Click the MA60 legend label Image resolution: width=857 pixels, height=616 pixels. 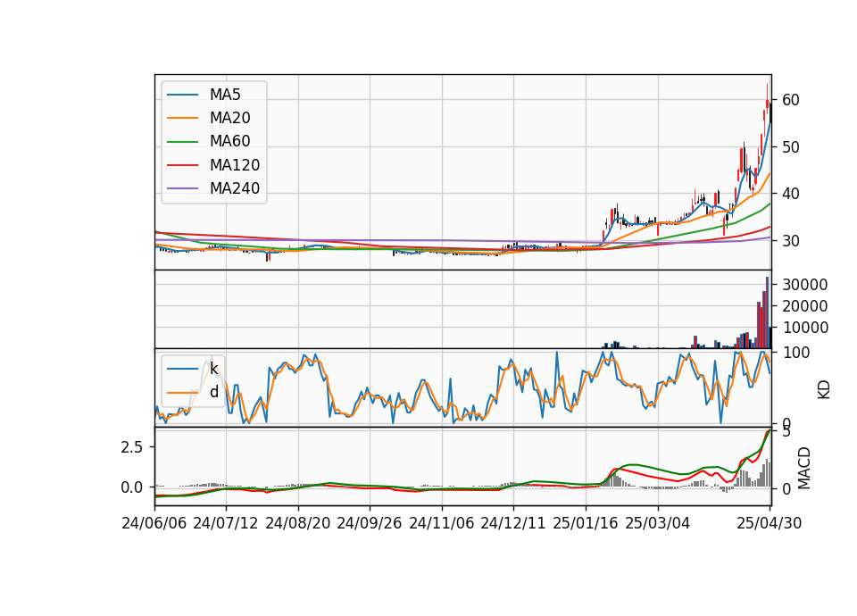[x=229, y=142]
